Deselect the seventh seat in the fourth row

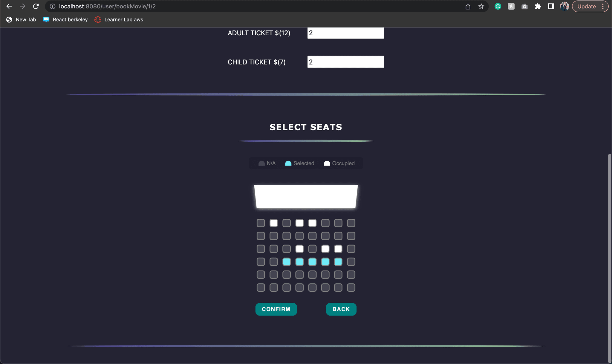pos(338,262)
